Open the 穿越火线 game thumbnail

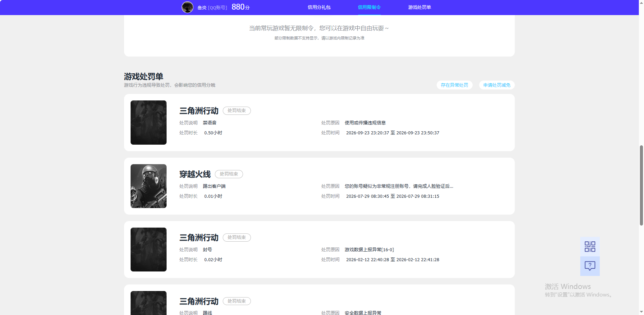148,186
